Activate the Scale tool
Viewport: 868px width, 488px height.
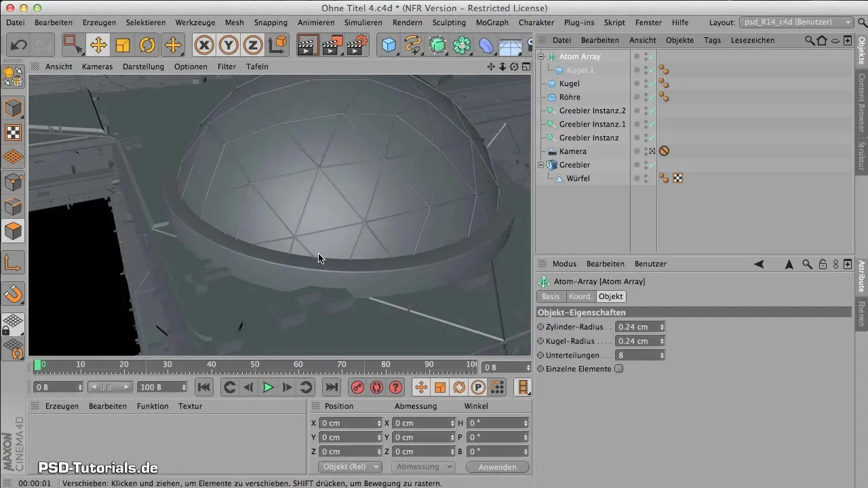[123, 45]
